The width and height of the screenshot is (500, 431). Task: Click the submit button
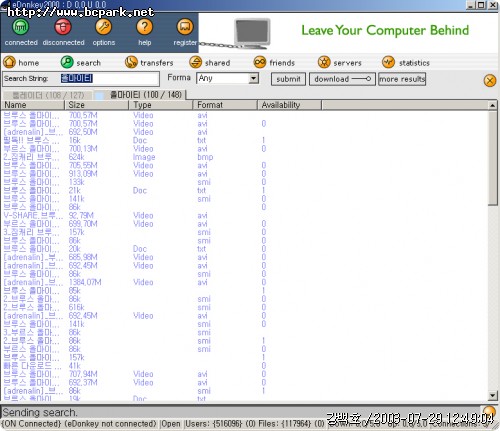coord(288,79)
